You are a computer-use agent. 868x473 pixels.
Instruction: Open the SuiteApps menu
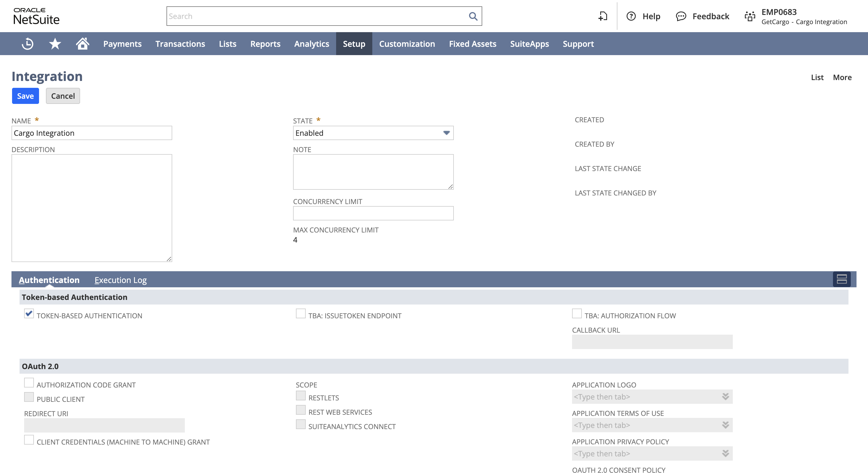(x=529, y=44)
